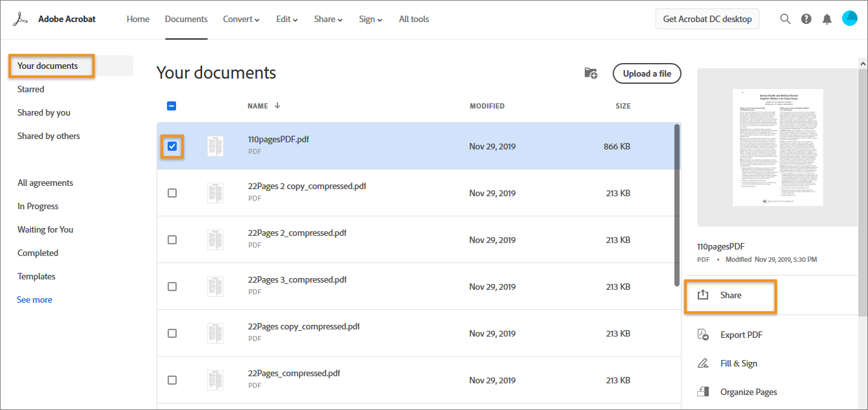Open Shared by you in sidebar
The height and width of the screenshot is (410, 868).
pyautogui.click(x=44, y=112)
